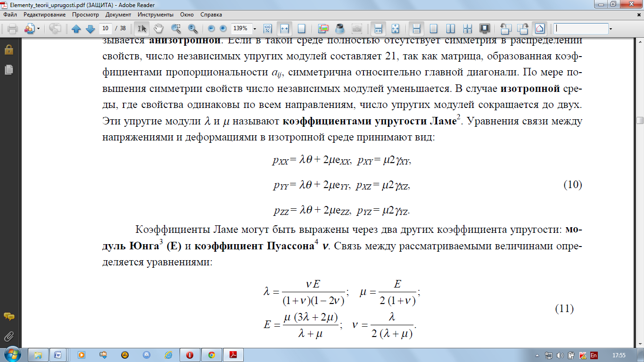Open the Просмотр menu
Image resolution: width=644 pixels, height=362 pixels.
pos(85,15)
